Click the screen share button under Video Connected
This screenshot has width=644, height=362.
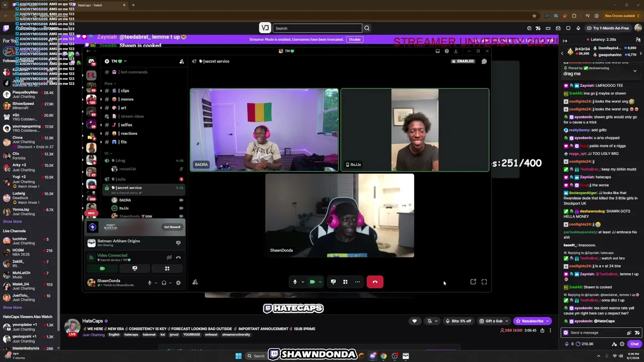[x=134, y=268]
